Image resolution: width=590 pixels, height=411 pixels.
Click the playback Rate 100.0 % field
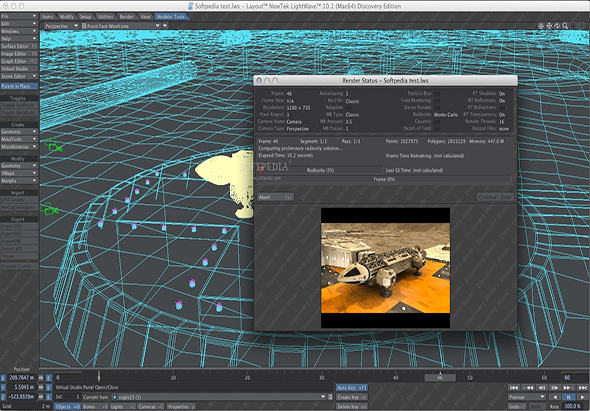coord(573,407)
